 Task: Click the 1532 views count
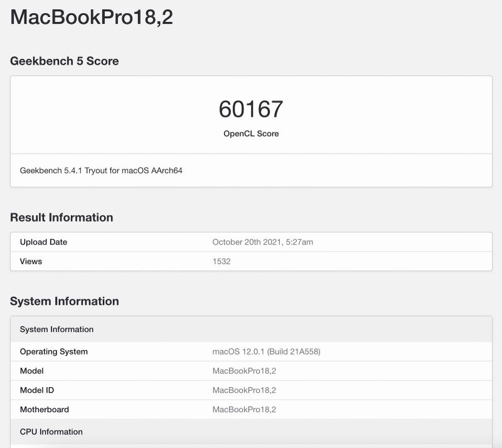(222, 261)
